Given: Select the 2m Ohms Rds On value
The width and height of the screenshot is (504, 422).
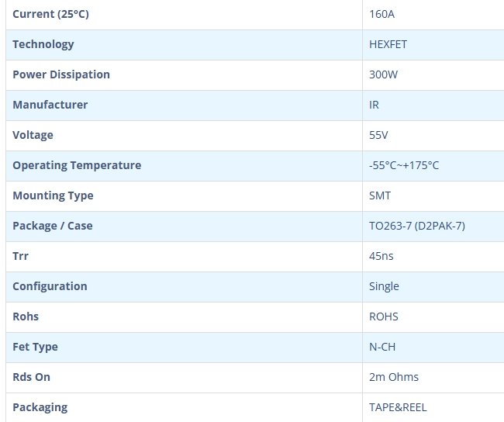Looking at the screenshot, I should click(x=394, y=377).
